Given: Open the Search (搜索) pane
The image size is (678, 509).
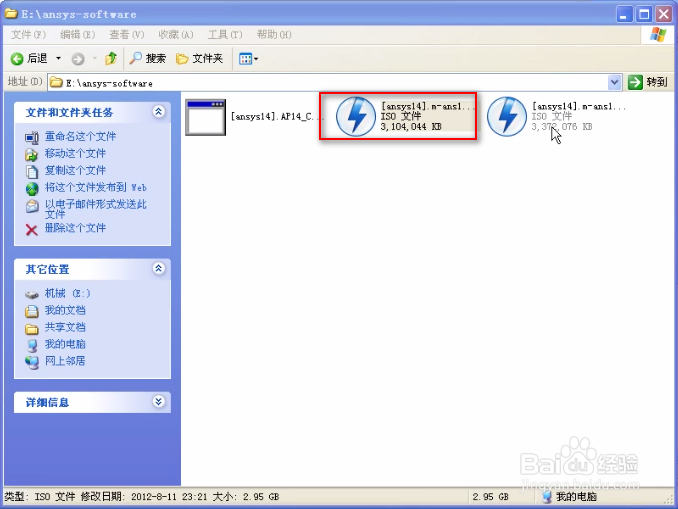Looking at the screenshot, I should tap(147, 58).
